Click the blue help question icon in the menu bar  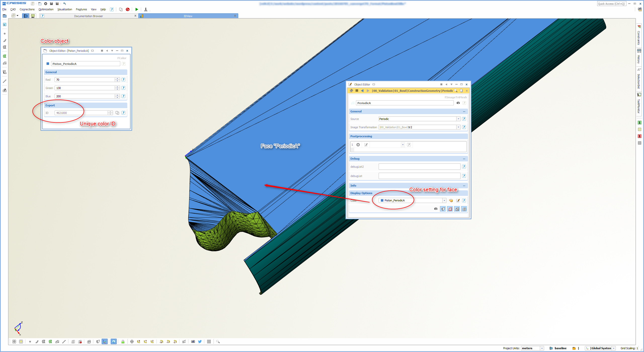pyautogui.click(x=112, y=10)
